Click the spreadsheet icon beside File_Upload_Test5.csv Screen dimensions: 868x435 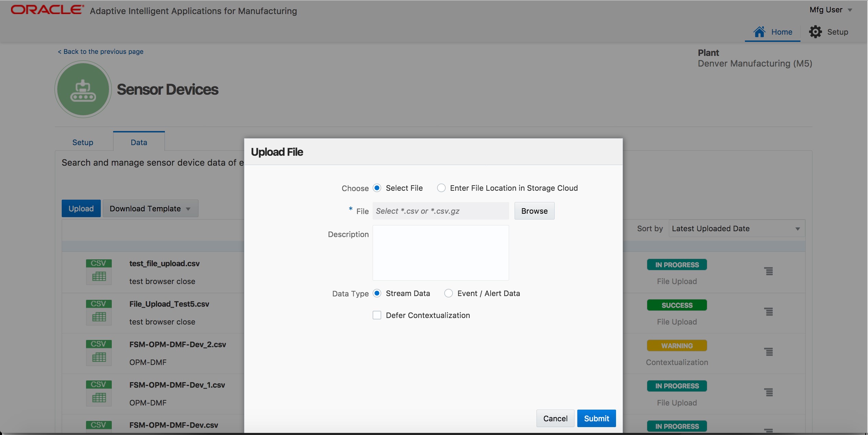pyautogui.click(x=98, y=316)
